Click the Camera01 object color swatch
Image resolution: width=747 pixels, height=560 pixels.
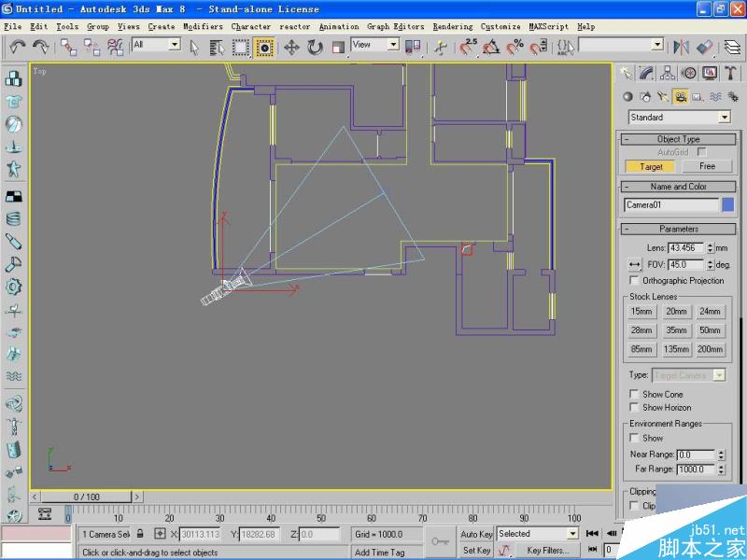point(728,204)
